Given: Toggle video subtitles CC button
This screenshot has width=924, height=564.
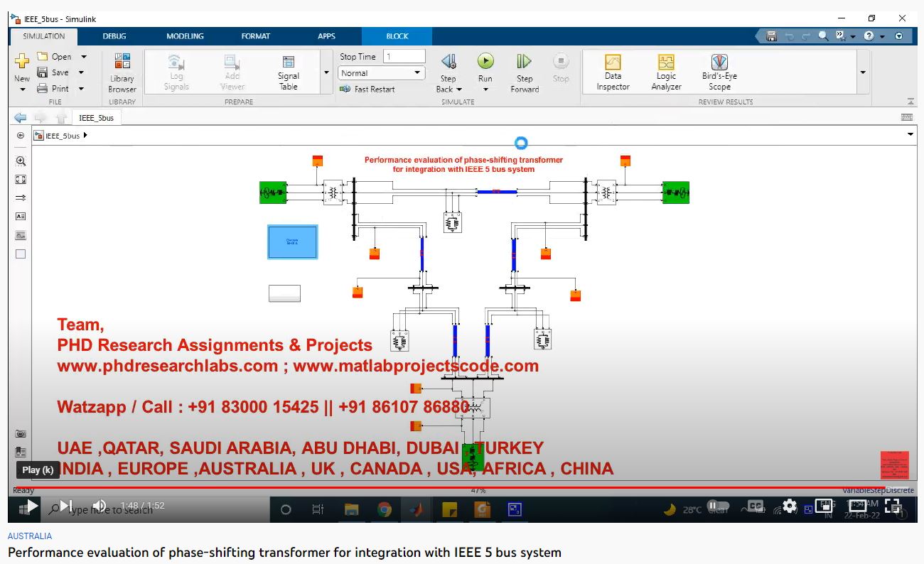Looking at the screenshot, I should point(756,506).
